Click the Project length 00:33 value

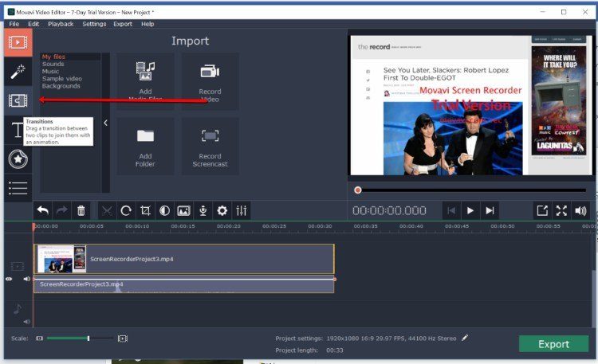tap(334, 350)
